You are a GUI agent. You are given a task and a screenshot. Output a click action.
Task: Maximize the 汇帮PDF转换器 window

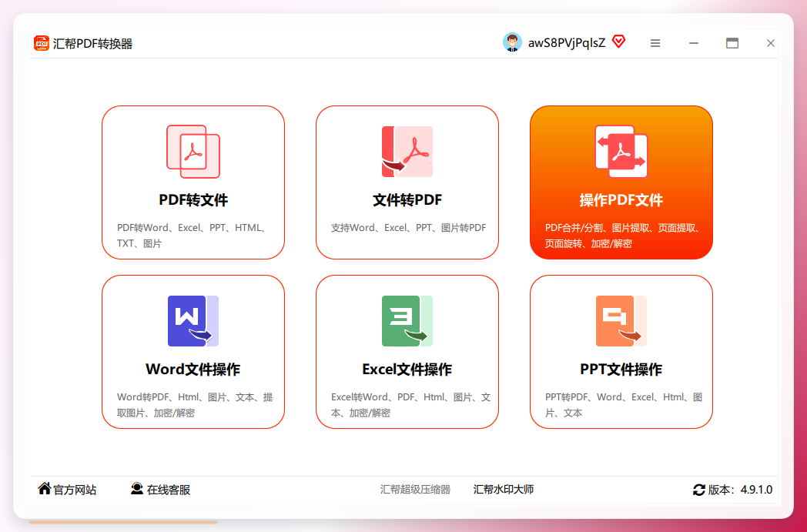732,43
